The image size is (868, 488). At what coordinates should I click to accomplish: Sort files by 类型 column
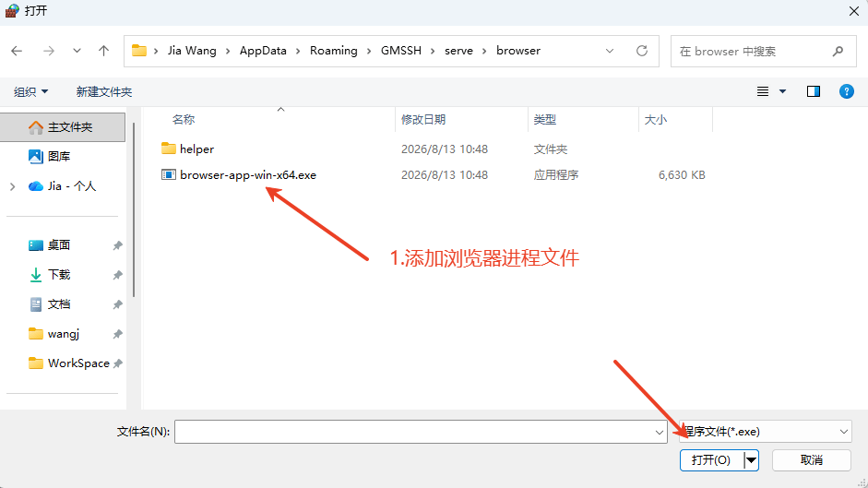(545, 120)
